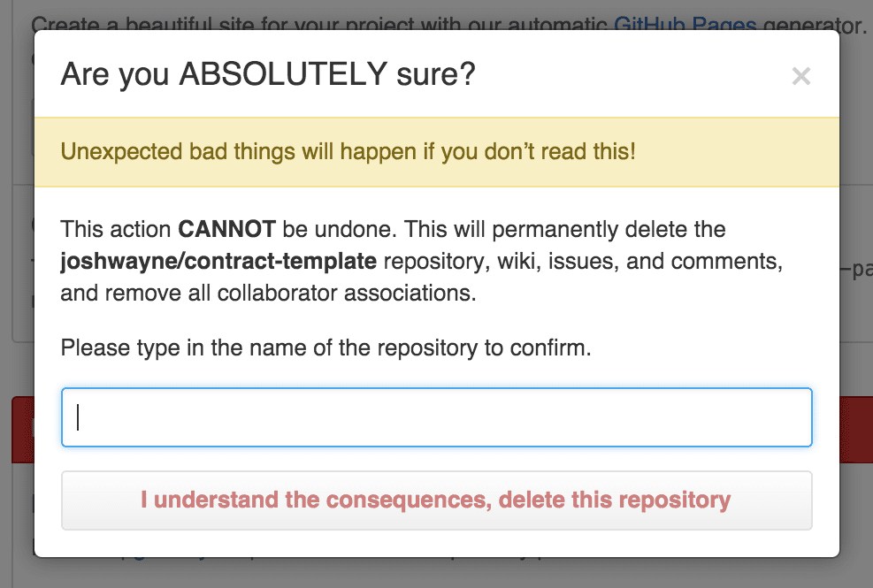Click the repository name confirmation field
The width and height of the screenshot is (873, 588).
(x=436, y=417)
